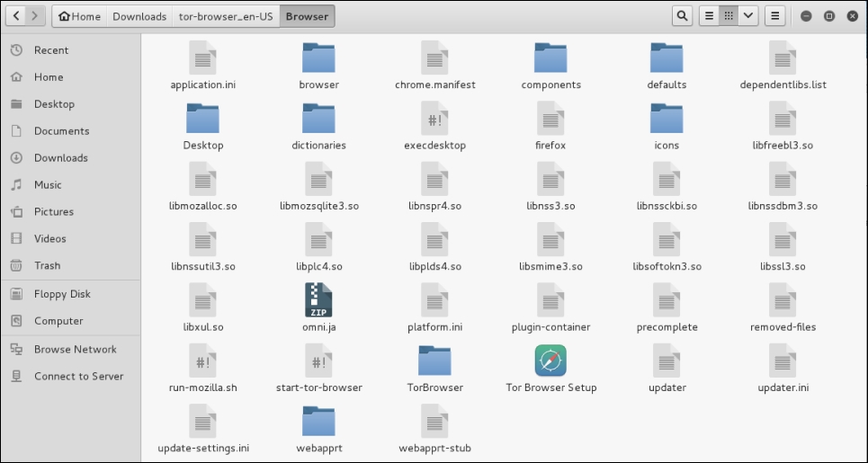Navigate to tor-browser_en-US in path bar

tap(226, 16)
